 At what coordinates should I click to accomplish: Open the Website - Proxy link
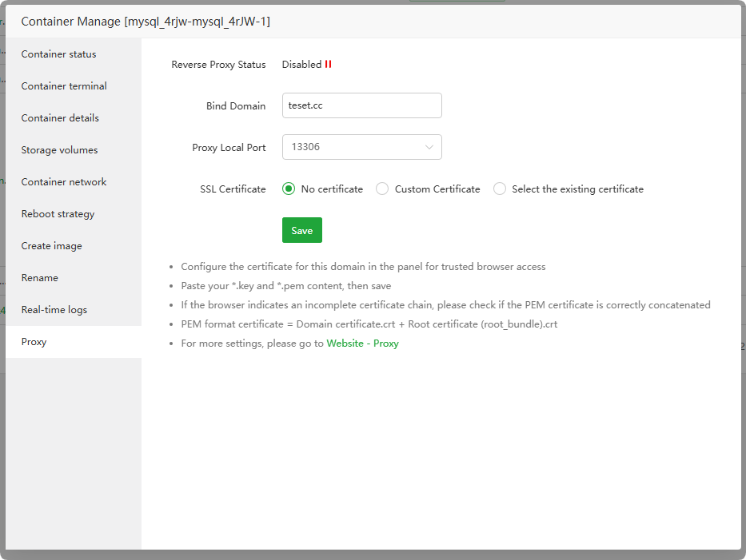pos(362,344)
